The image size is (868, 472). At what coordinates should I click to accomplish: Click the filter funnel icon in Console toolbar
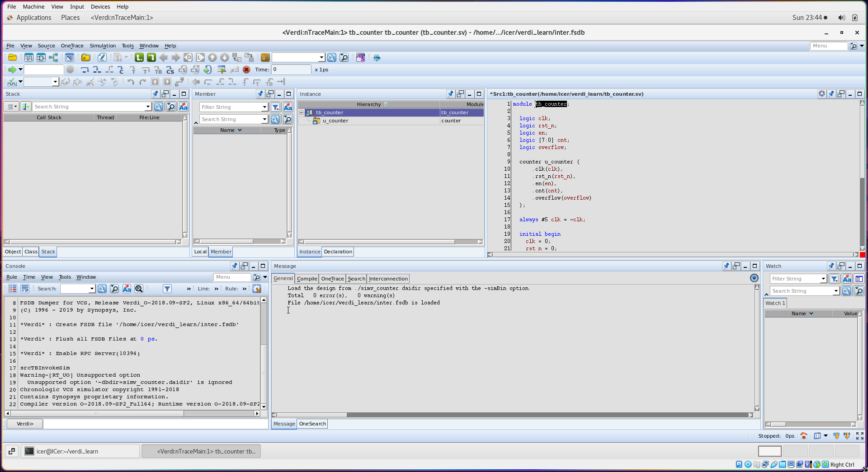[167, 289]
